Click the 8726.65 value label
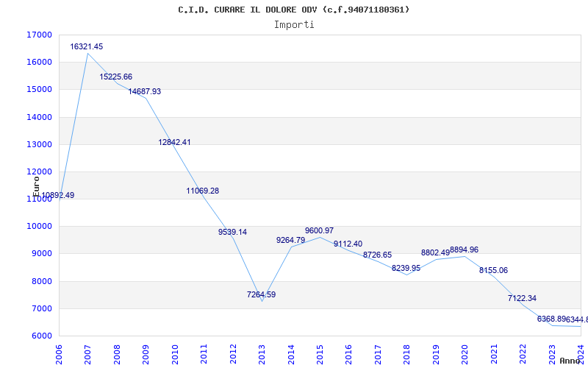 (x=377, y=255)
